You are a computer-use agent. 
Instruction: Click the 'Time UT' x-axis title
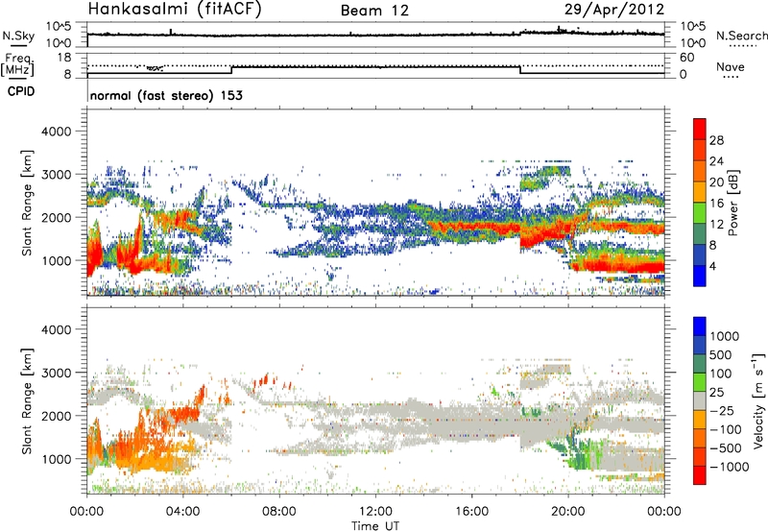(375, 526)
